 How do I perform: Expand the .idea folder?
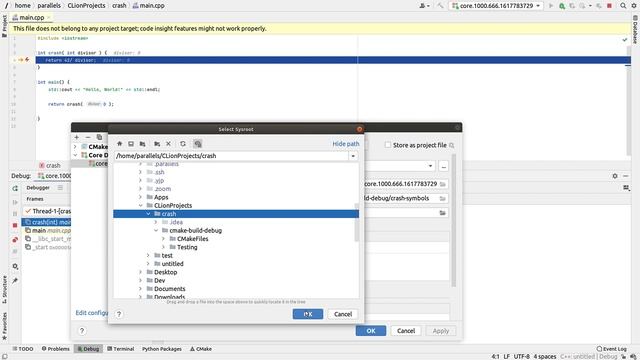pos(156,222)
